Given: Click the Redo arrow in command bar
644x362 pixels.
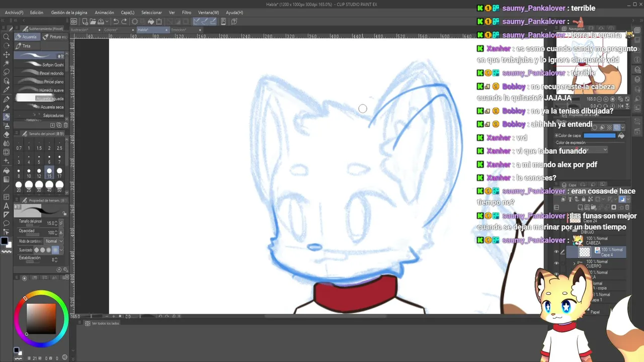Looking at the screenshot, I should [124, 22].
